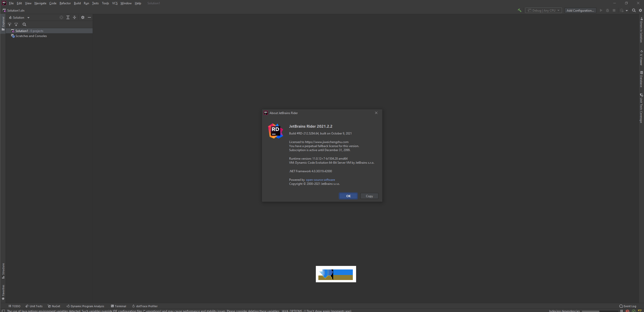The height and width of the screenshot is (312, 644).
Task: Toggle the Database side tab
Action: (x=641, y=79)
